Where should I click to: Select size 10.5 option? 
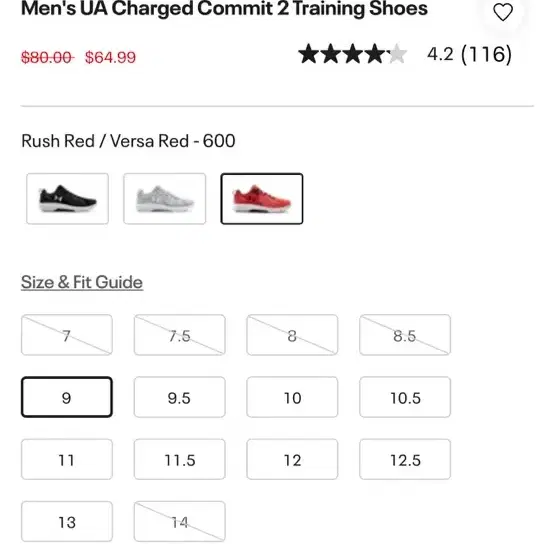click(405, 397)
